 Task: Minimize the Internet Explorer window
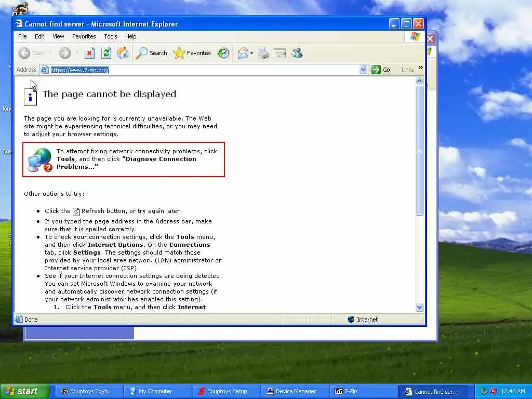pyautogui.click(x=394, y=24)
